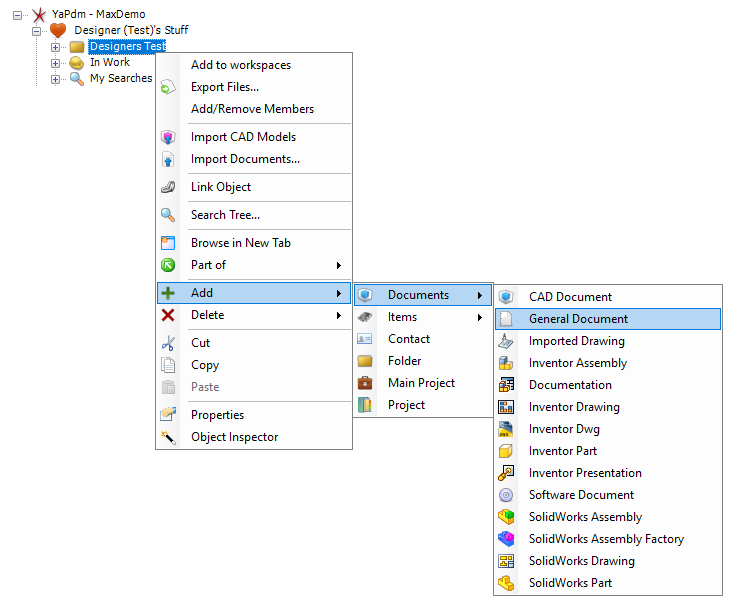Click the Main Project briefcase icon
This screenshot has height=597, width=730.
(366, 383)
